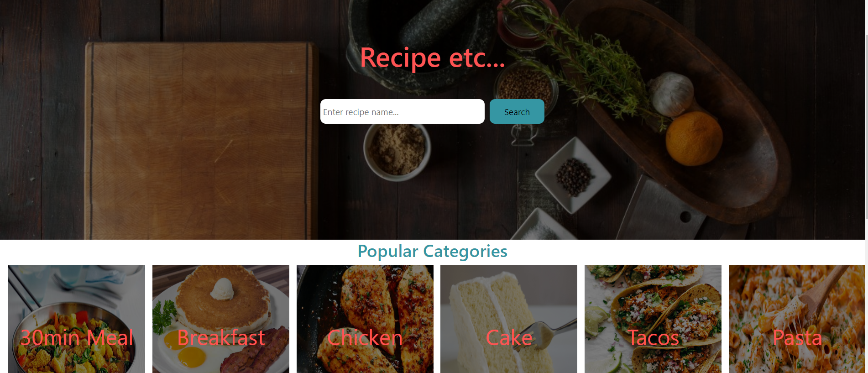
Task: Select the Tacos category label
Action: pos(653,338)
